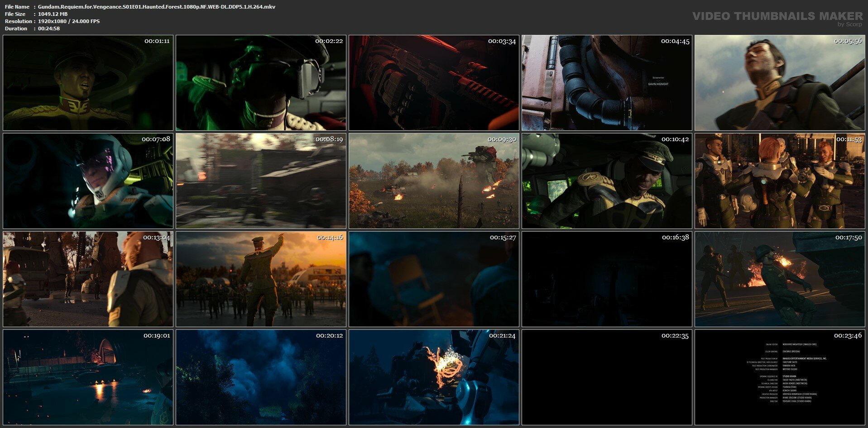Select the thumbnail stamped 00:02:22
This screenshot has height=428, width=868.
[261, 83]
